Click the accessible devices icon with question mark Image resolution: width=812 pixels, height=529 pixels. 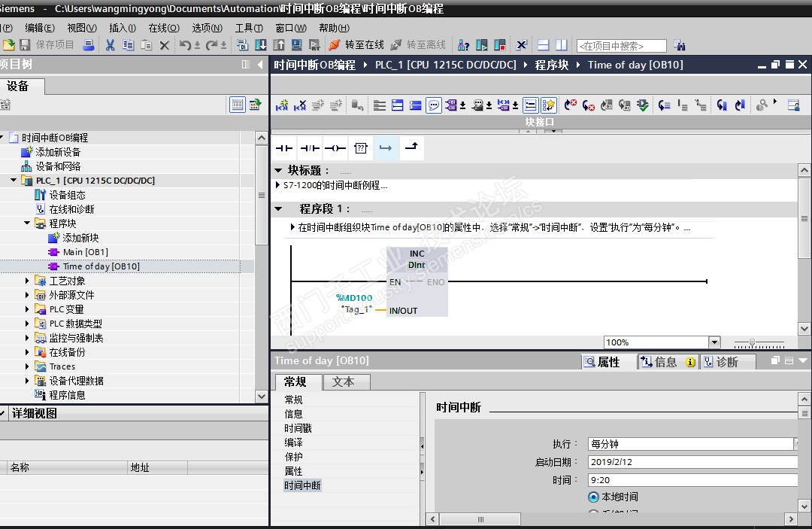(463, 46)
